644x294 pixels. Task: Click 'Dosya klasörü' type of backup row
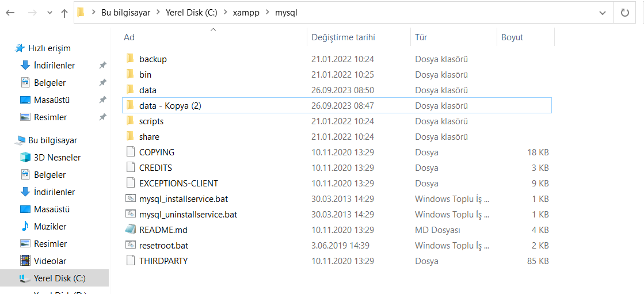[441, 59]
